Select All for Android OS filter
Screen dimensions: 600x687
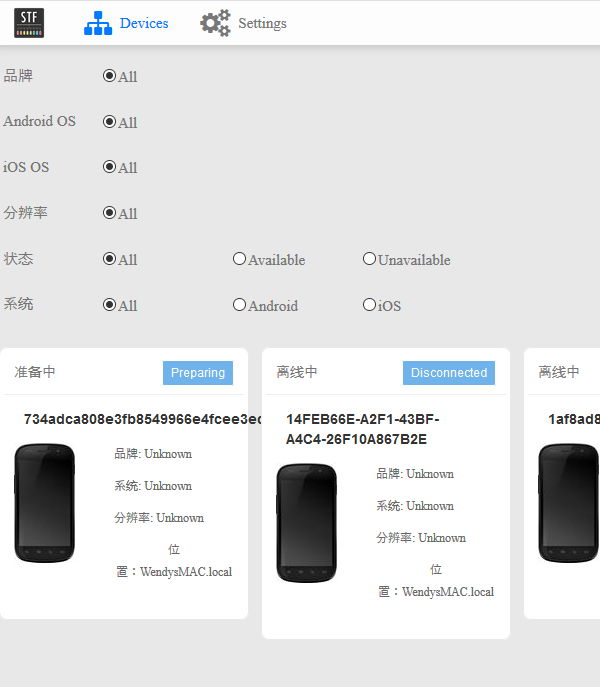tap(109, 121)
